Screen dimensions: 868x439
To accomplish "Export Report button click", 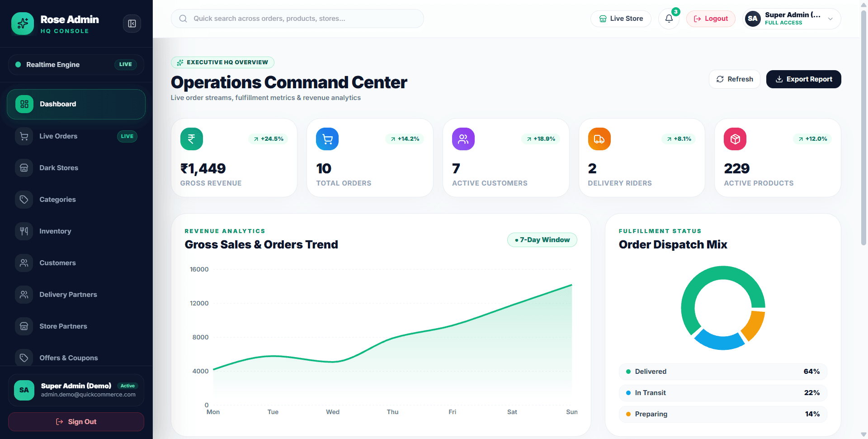I will point(804,79).
